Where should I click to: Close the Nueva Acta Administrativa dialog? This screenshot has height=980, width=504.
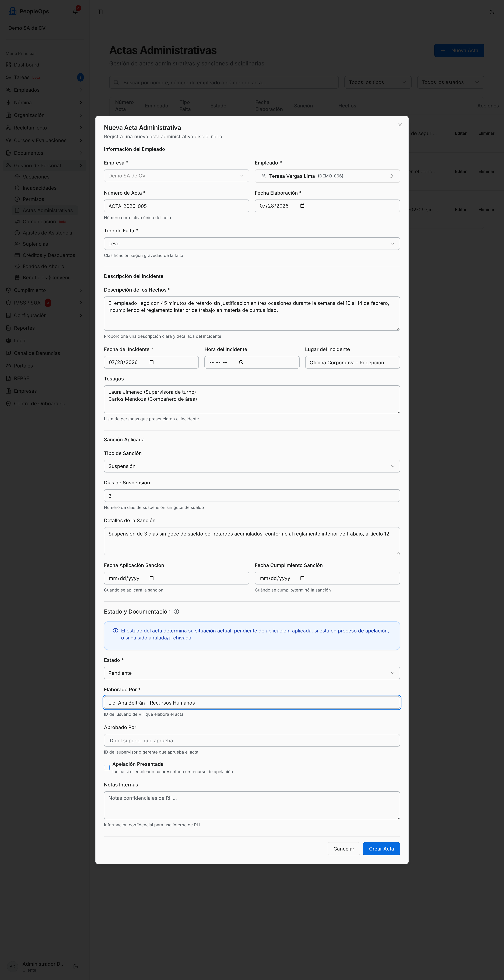coord(400,125)
